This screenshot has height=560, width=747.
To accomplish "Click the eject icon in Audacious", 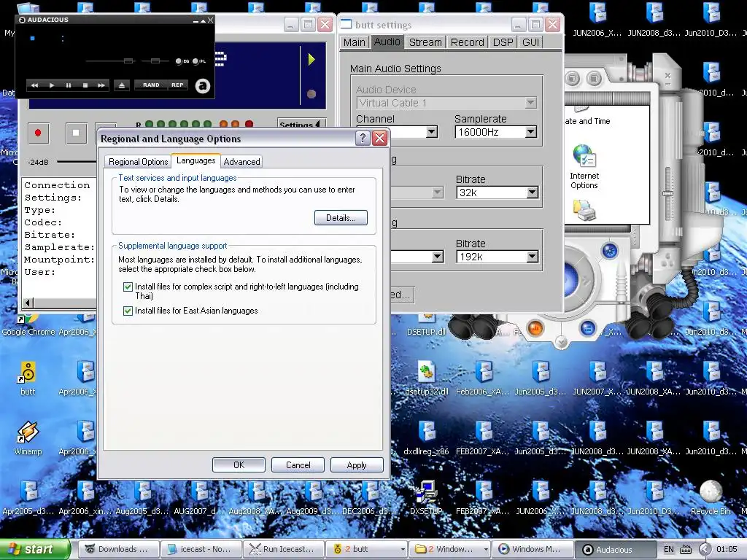I will tap(122, 85).
